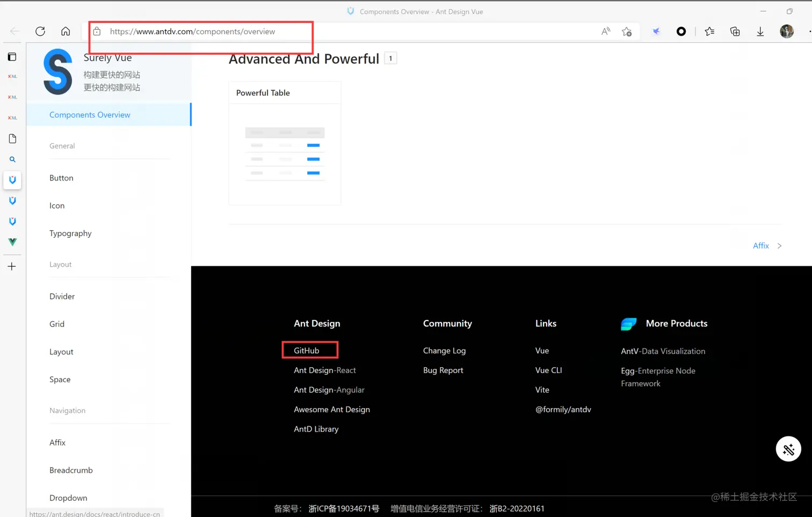Click the blue bird extension icon
This screenshot has width=812, height=517.
pyautogui.click(x=656, y=31)
